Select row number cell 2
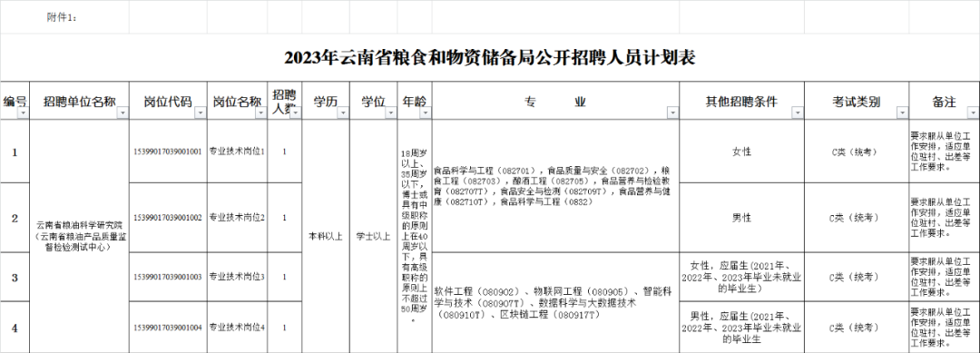 [15, 218]
